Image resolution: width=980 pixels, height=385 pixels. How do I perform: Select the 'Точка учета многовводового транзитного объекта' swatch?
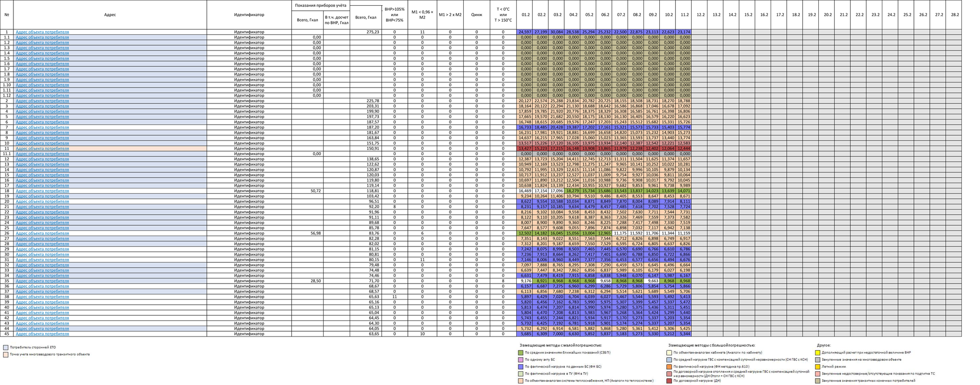point(6,355)
